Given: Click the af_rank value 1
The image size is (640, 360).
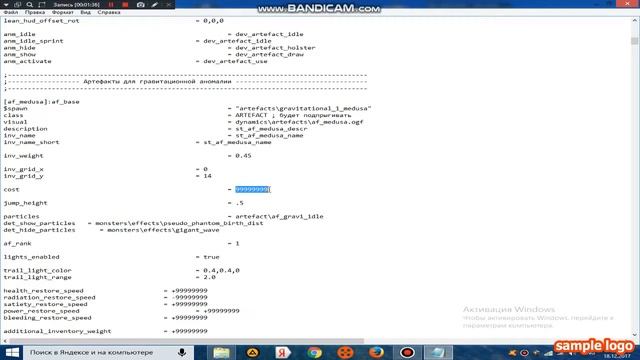Looking at the screenshot, I should 237,243.
